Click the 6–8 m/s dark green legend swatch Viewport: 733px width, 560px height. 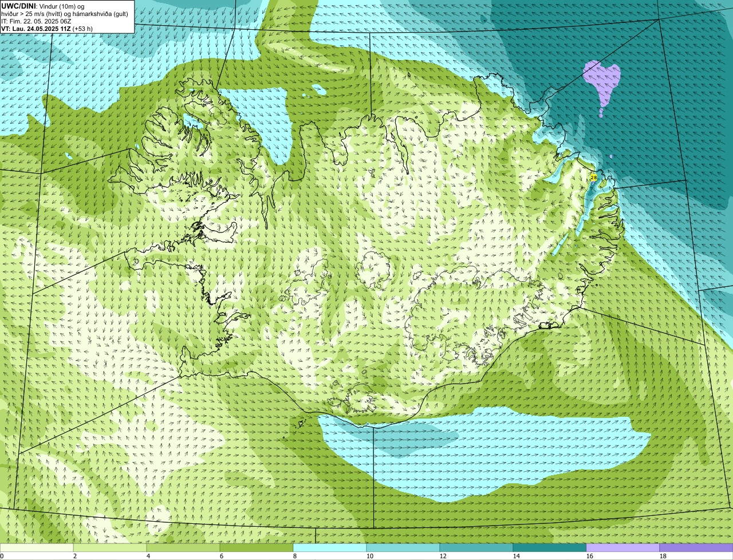tap(257, 548)
